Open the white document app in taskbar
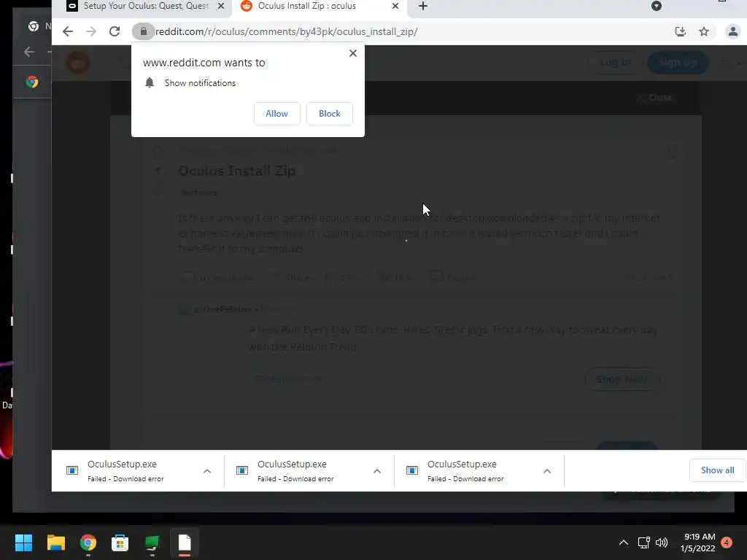The width and height of the screenshot is (747, 560). (x=185, y=542)
